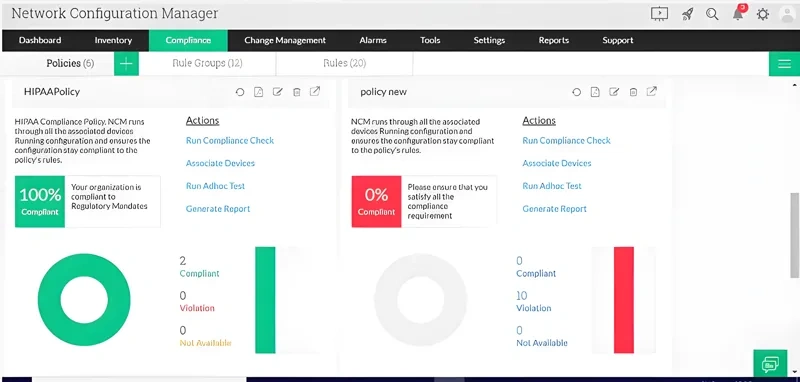The height and width of the screenshot is (382, 800).
Task: Associate Devices with HIPAAPolicy
Action: (x=220, y=163)
